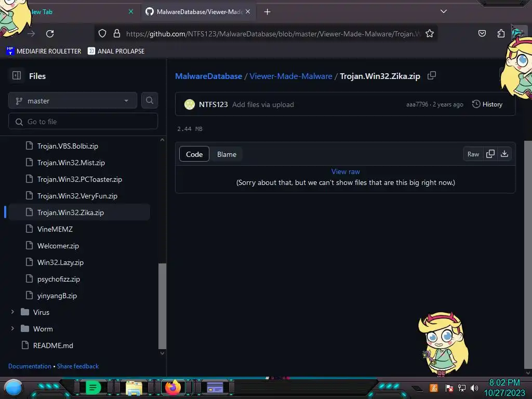Click the Share feedback link
This screenshot has height=399, width=532.
pos(78,366)
